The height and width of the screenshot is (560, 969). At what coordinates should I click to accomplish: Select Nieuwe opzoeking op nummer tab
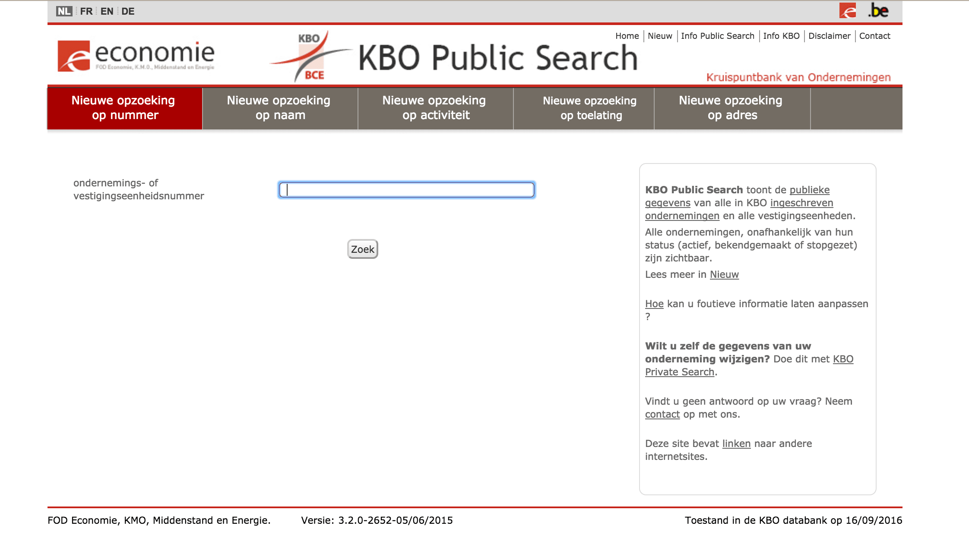124,108
